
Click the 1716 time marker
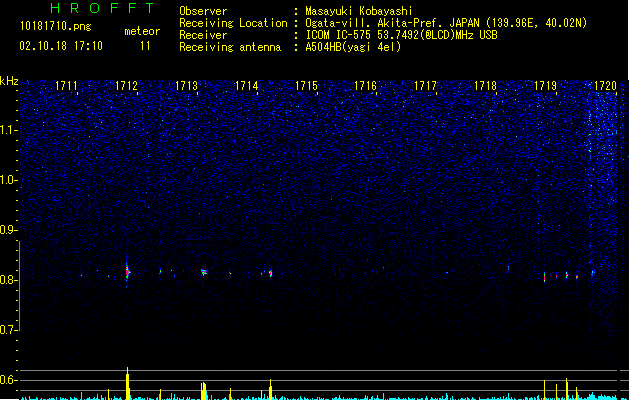click(x=365, y=86)
